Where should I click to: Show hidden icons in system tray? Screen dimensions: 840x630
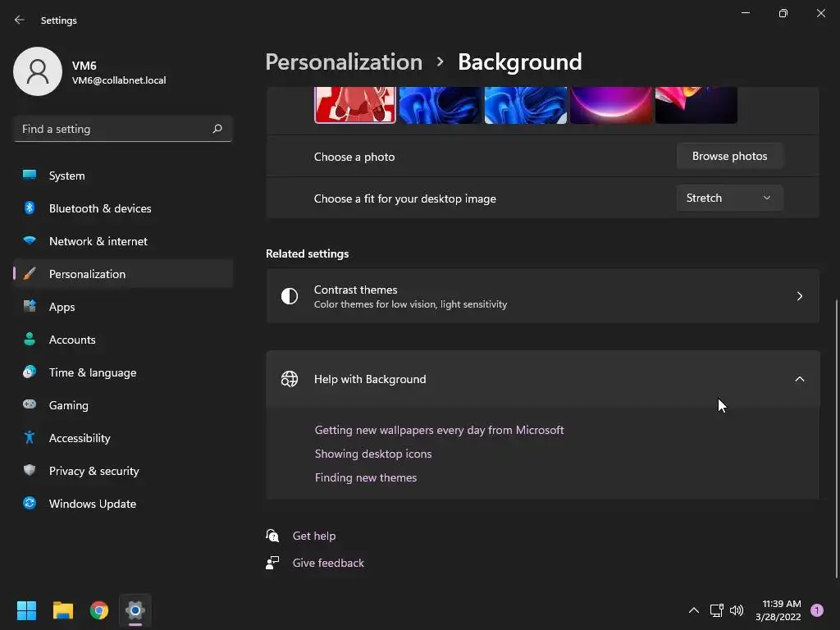pyautogui.click(x=693, y=610)
